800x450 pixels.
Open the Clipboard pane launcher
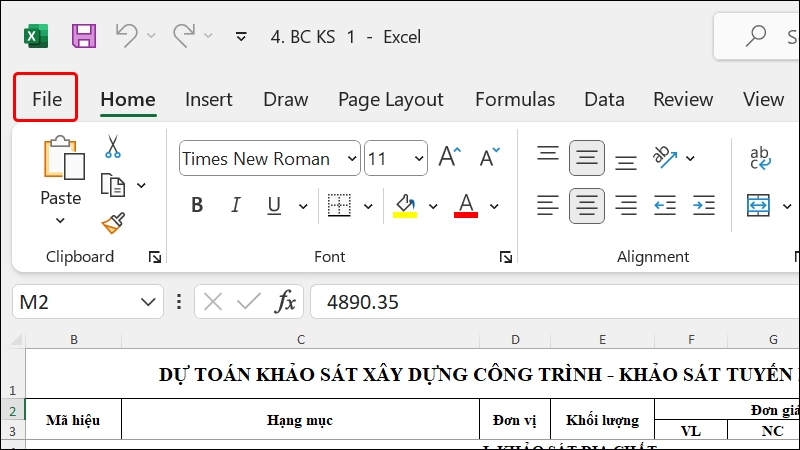(x=155, y=257)
